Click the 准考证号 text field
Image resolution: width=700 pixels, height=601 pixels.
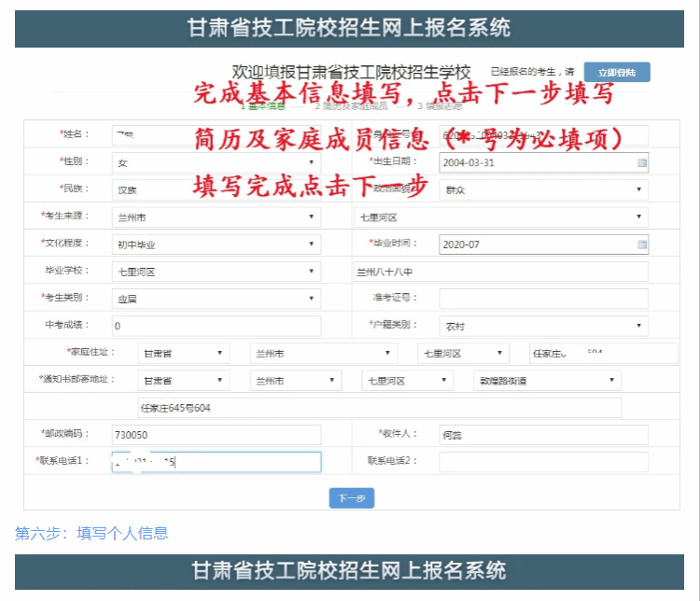pos(543,299)
